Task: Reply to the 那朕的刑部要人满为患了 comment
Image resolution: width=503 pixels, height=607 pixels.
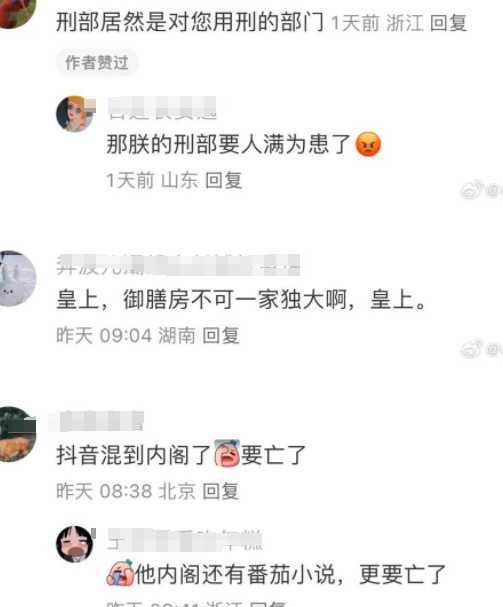Action: (223, 180)
